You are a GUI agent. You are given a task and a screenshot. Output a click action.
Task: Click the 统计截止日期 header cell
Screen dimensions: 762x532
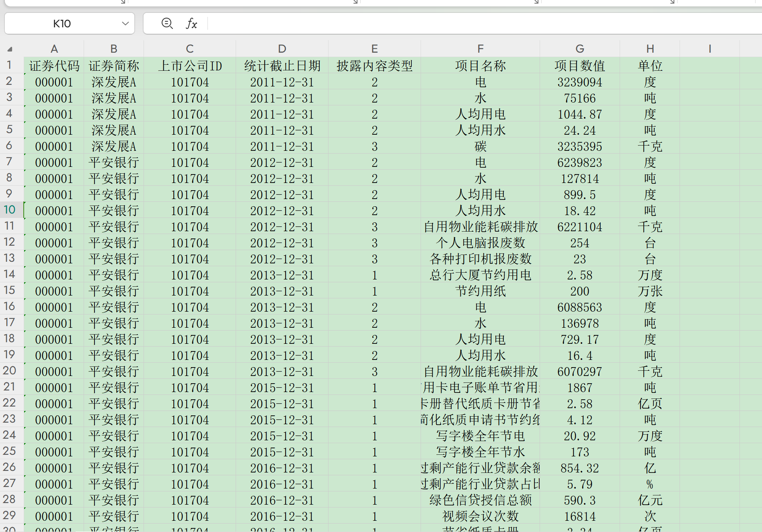pyautogui.click(x=282, y=66)
